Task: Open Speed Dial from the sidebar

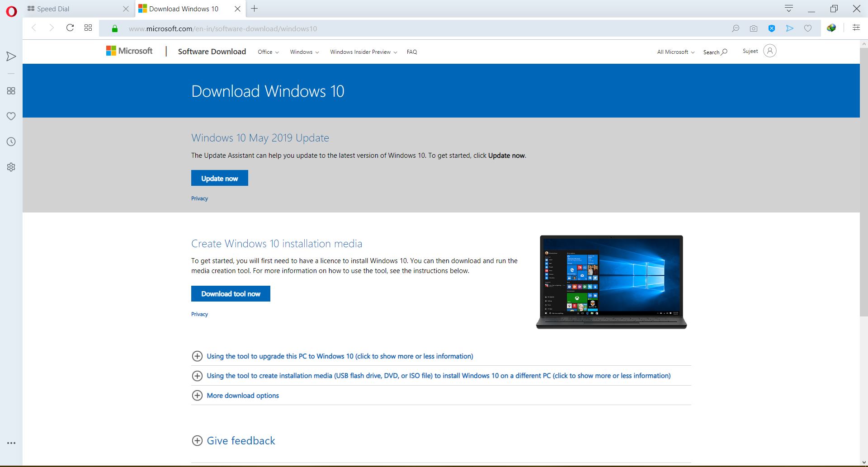Action: coord(11,90)
